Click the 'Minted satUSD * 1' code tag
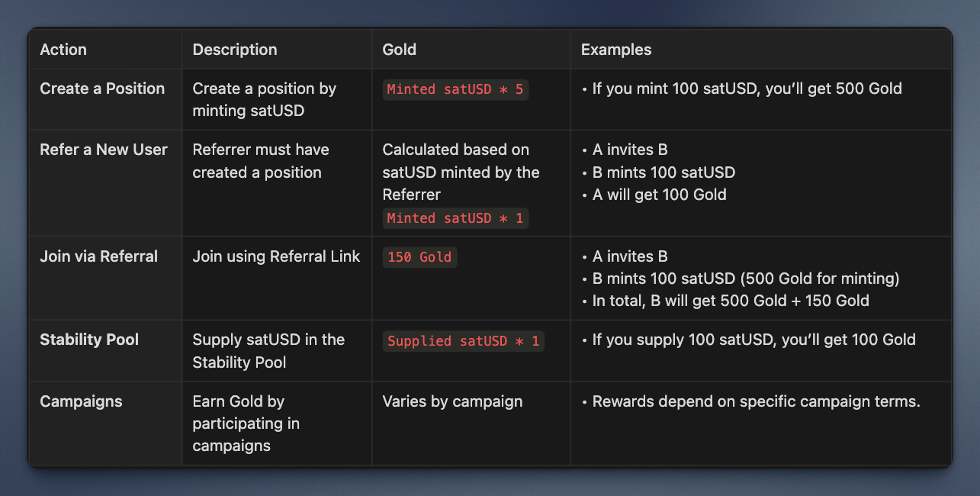The image size is (980, 496). (x=455, y=218)
